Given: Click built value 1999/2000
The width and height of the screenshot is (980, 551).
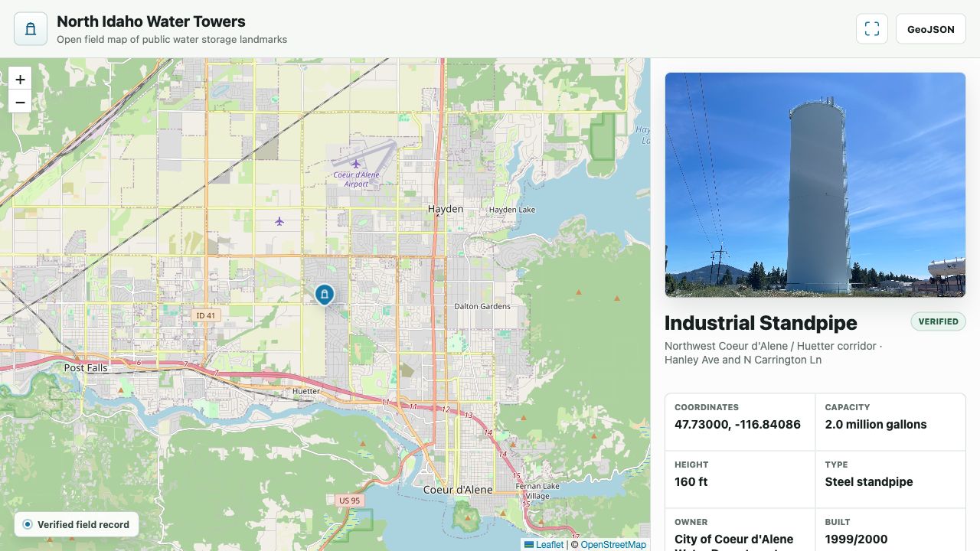Looking at the screenshot, I should click(856, 539).
